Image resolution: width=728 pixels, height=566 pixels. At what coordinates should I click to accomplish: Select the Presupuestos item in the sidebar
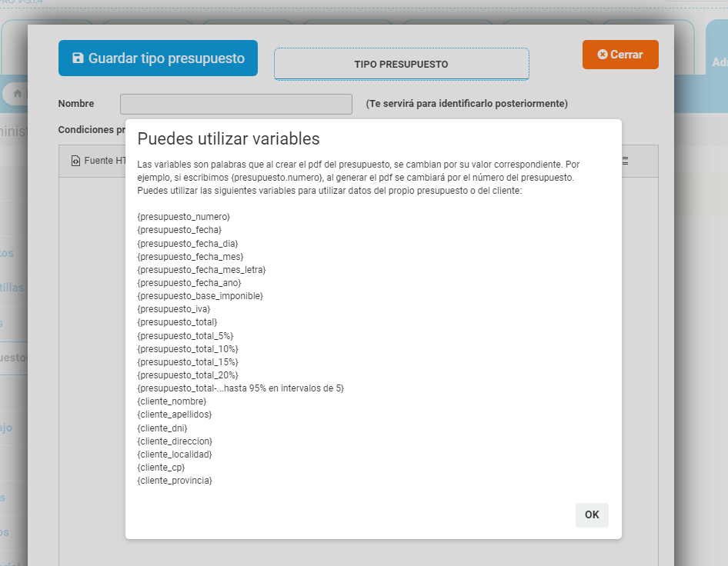pos(14,357)
